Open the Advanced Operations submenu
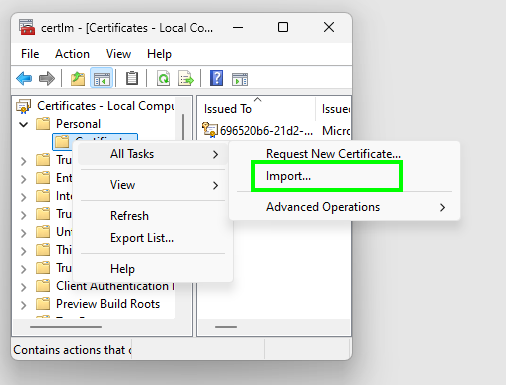This screenshot has width=506, height=385. pos(345,207)
